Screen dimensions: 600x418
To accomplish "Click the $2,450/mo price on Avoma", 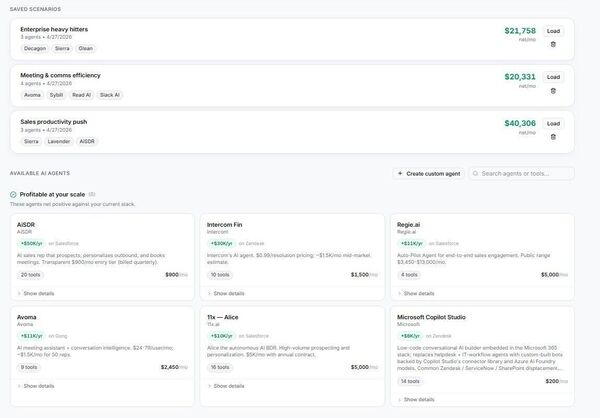I will (174, 367).
